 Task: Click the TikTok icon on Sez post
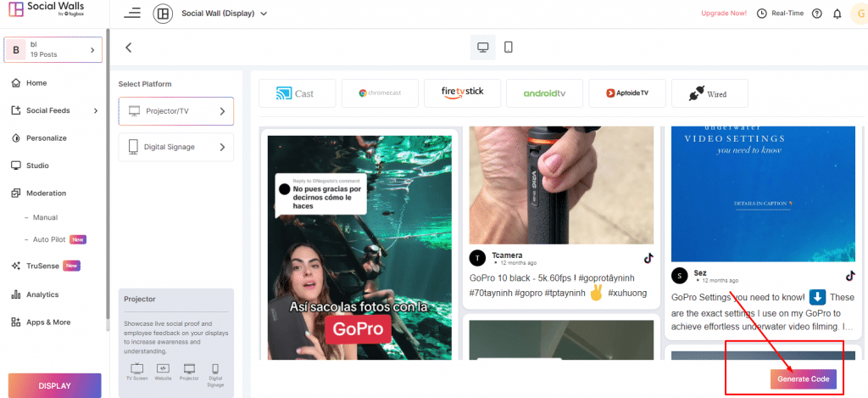coord(850,276)
